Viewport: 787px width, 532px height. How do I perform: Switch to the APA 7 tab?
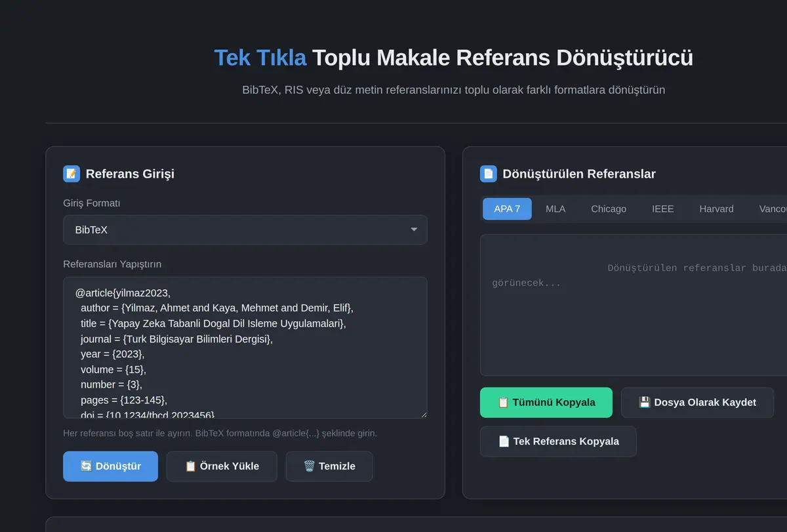coord(507,209)
